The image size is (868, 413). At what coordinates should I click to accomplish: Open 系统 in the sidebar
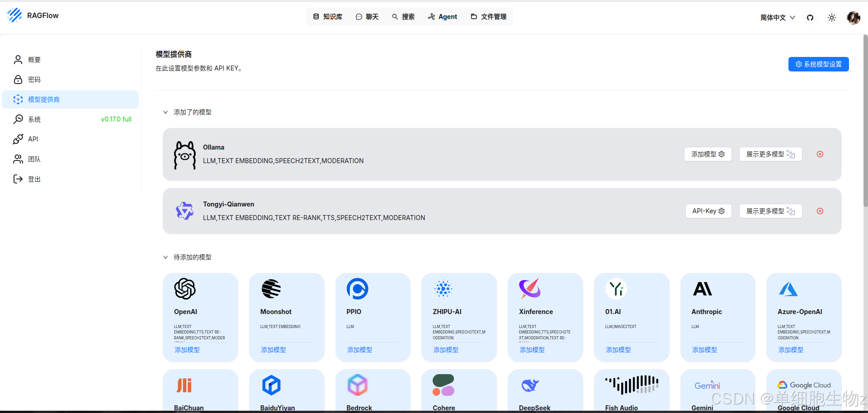[70, 119]
